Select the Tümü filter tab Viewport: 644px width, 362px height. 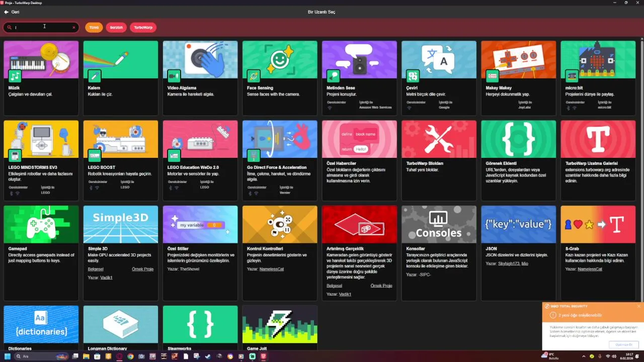click(94, 28)
